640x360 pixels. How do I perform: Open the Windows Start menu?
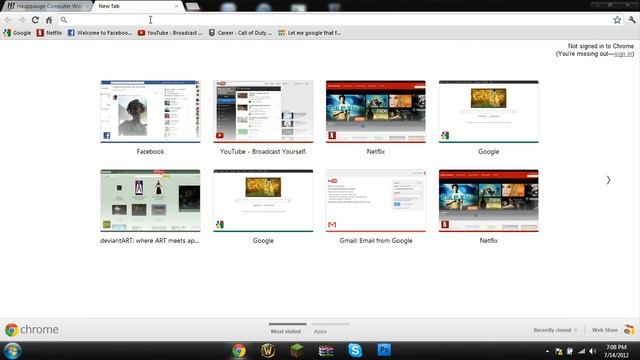tap(12, 351)
